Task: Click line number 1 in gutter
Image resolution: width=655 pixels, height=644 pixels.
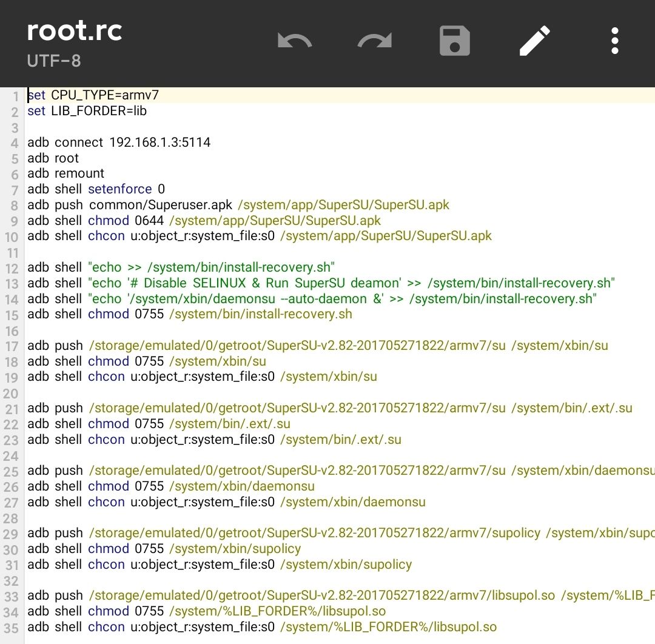Action: pos(15,96)
